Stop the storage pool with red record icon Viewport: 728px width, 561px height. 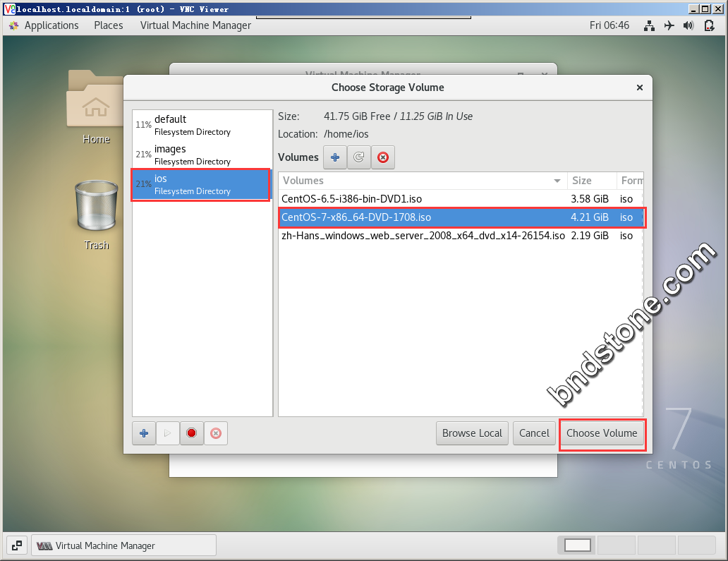click(192, 433)
